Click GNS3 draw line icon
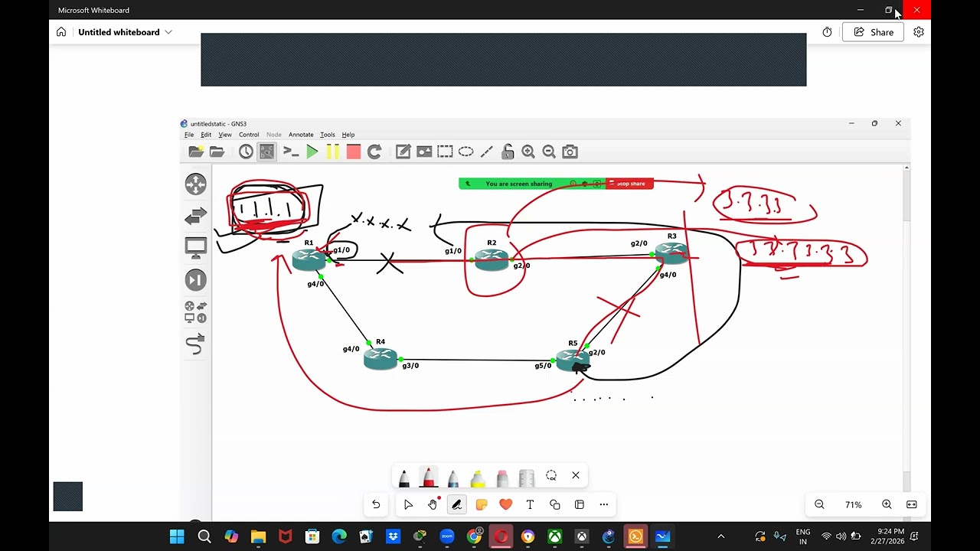 (487, 152)
